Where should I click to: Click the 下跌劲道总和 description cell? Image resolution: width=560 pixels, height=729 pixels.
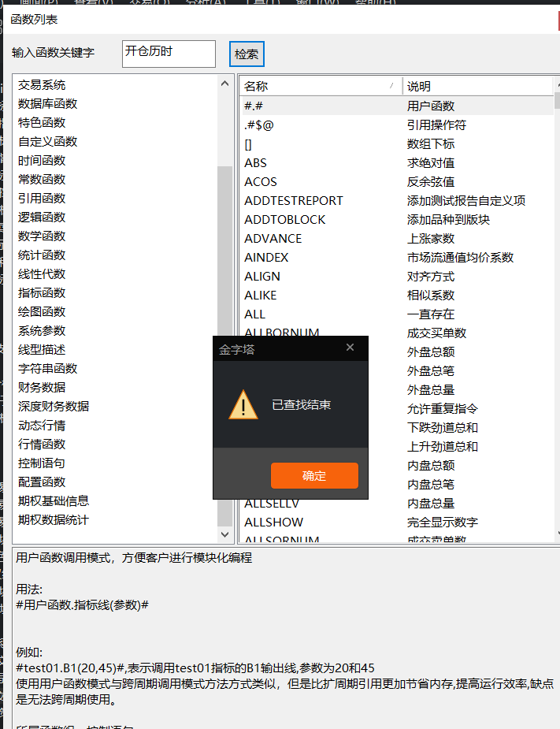pos(443,428)
